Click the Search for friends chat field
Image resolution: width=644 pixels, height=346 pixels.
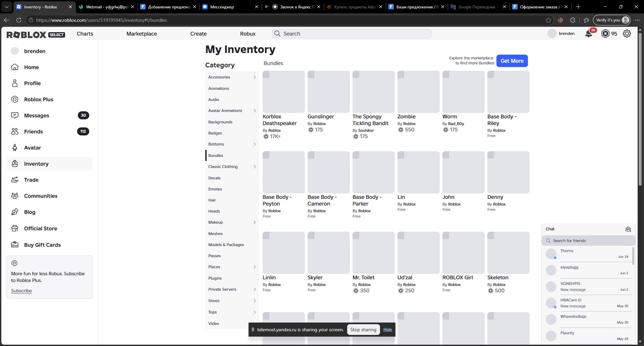point(589,241)
